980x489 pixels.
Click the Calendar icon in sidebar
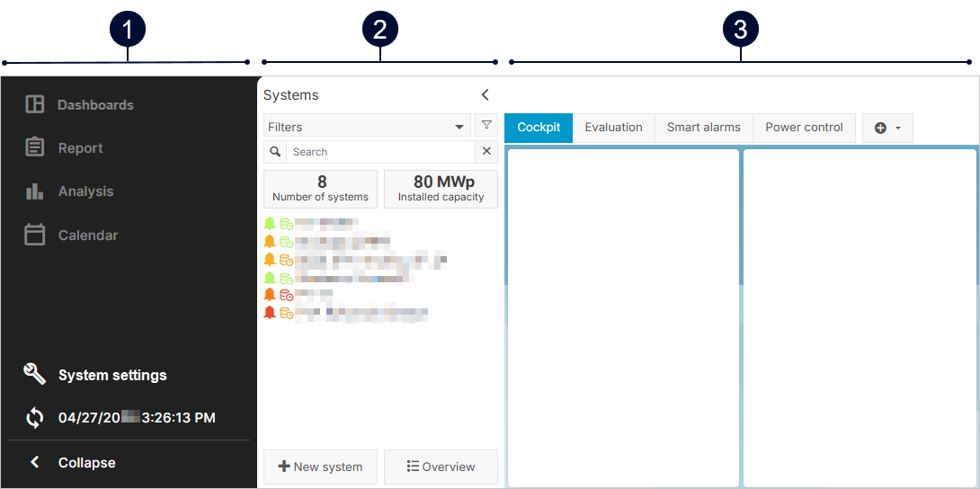pos(34,235)
